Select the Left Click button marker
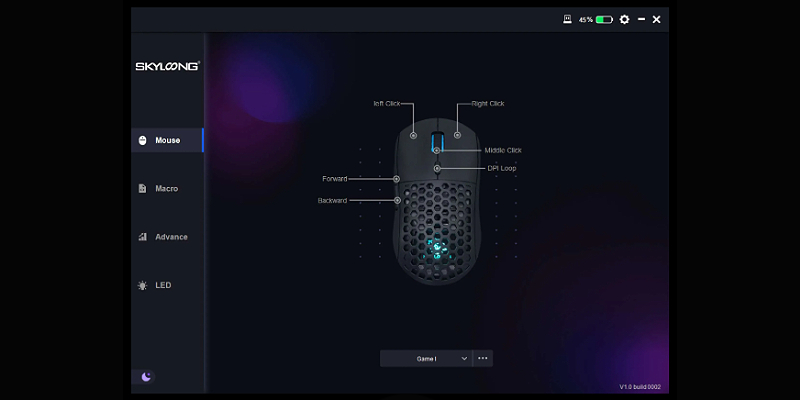Screen dimensions: 800x400 (x=413, y=134)
